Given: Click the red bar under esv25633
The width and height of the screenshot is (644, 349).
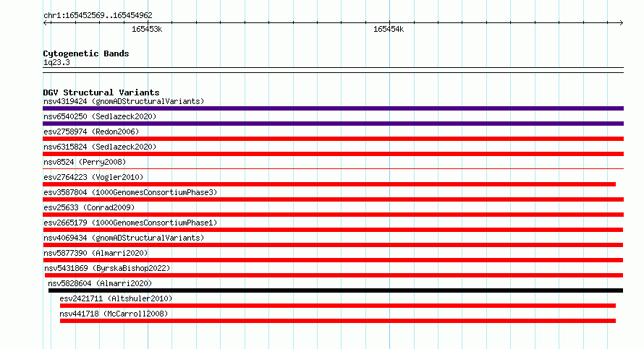Looking at the screenshot, I should pos(333,215).
